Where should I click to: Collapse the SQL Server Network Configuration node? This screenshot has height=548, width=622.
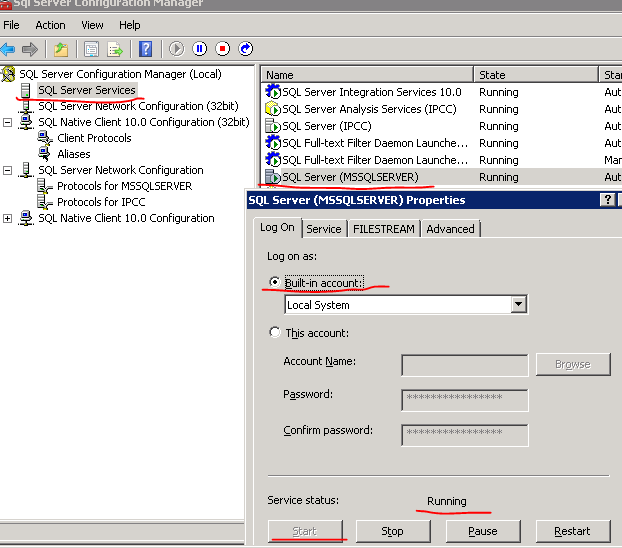8,171
